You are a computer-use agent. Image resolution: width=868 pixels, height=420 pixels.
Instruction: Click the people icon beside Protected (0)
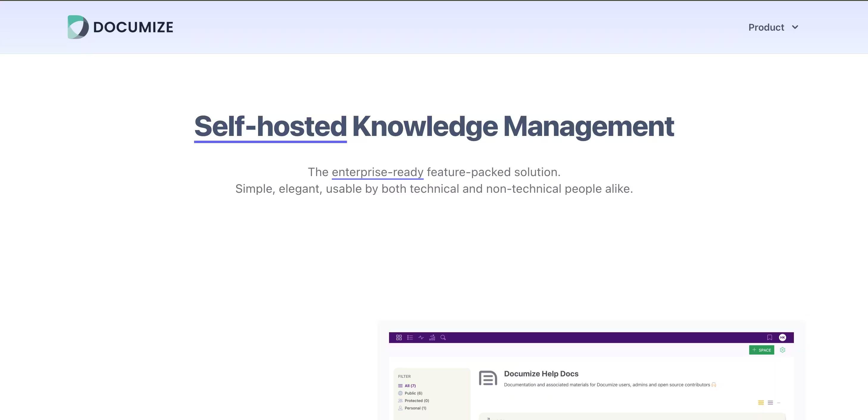(400, 401)
